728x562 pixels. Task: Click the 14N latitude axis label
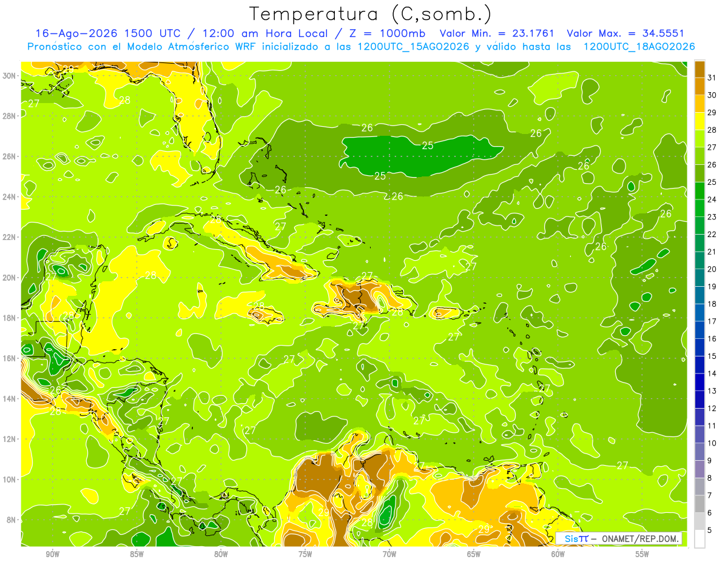click(9, 398)
